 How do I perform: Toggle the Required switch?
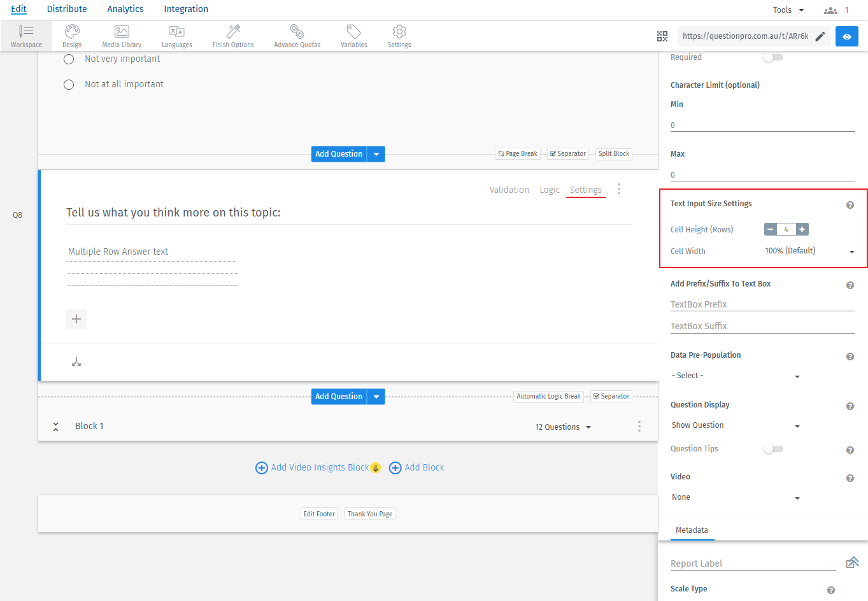coord(772,57)
